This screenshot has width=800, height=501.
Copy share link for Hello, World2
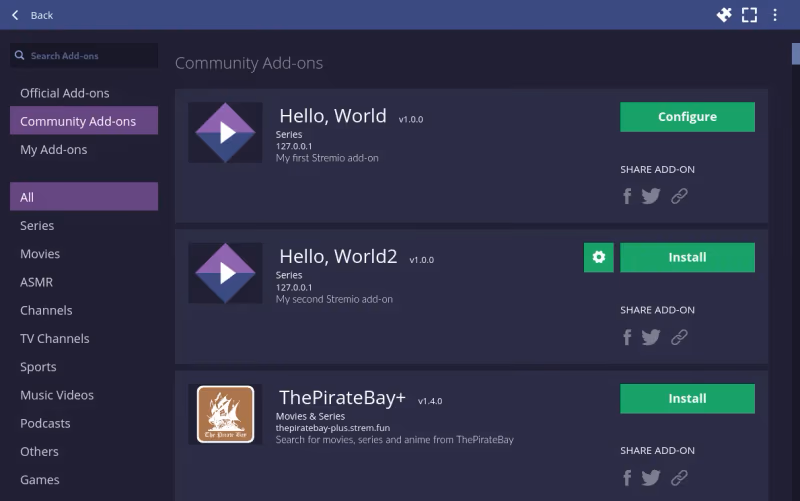click(679, 337)
